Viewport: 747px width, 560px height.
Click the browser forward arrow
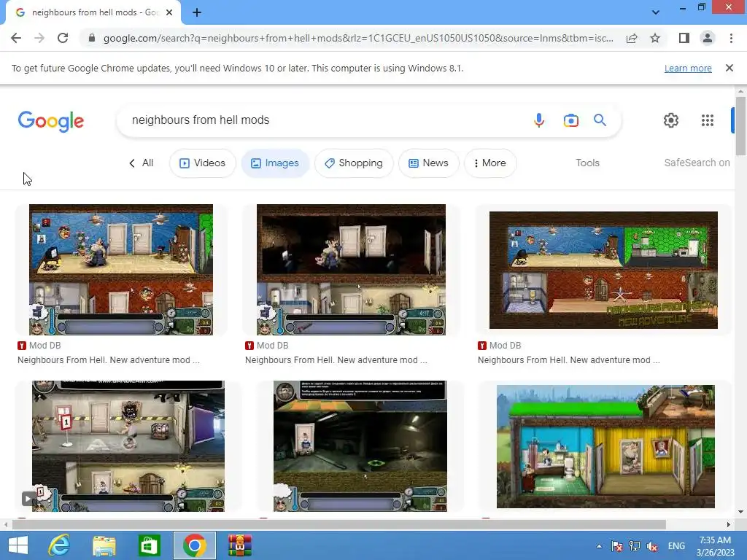(x=39, y=38)
